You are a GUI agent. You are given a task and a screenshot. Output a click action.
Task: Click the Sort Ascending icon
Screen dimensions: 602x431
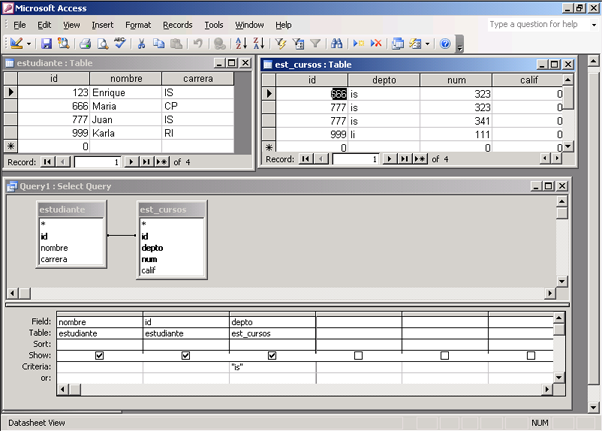[x=241, y=44]
